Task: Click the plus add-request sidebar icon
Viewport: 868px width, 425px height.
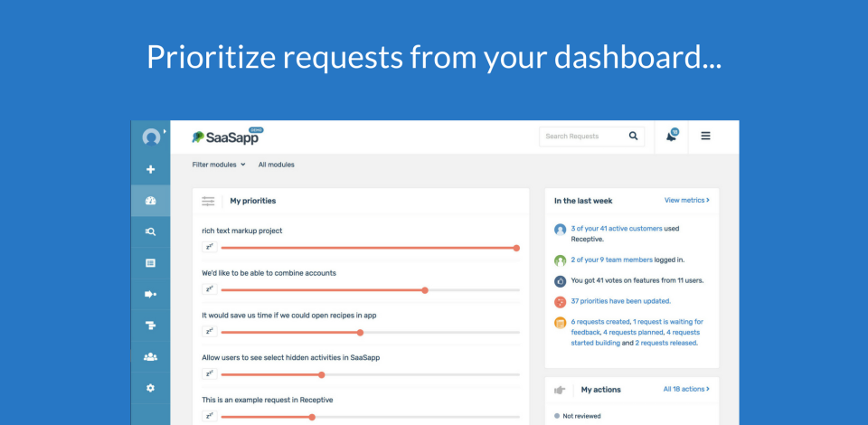Action: tap(151, 169)
